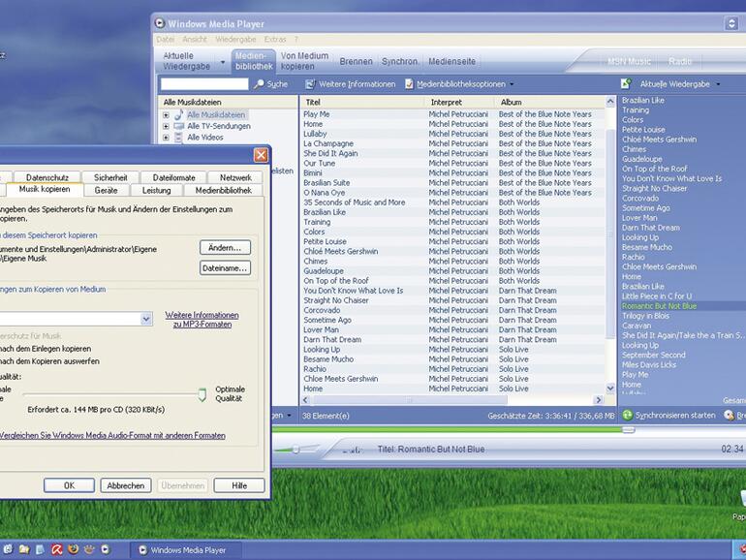Switch to the Von Medium kopieren tab
746x560 pixels.
pyautogui.click(x=304, y=61)
